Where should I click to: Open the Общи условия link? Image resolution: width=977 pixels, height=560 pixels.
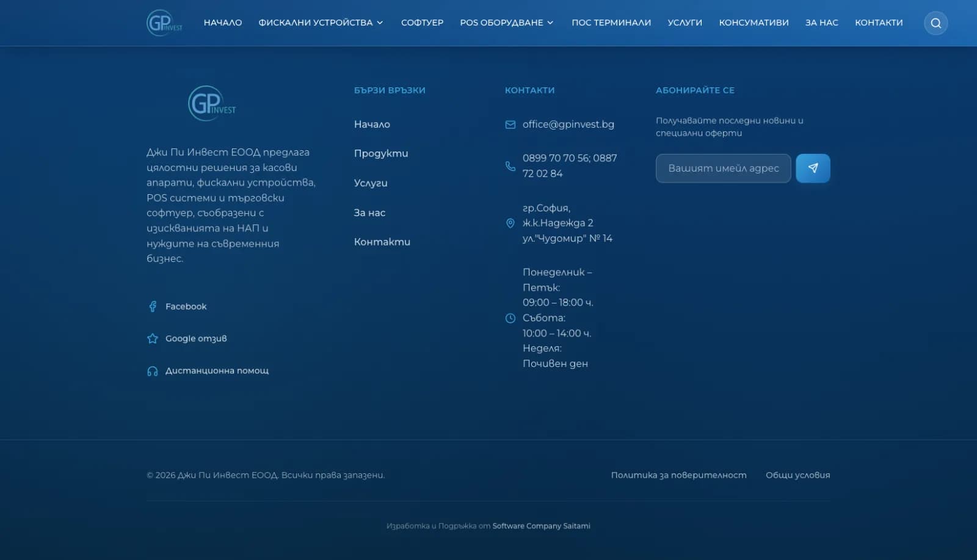point(797,475)
